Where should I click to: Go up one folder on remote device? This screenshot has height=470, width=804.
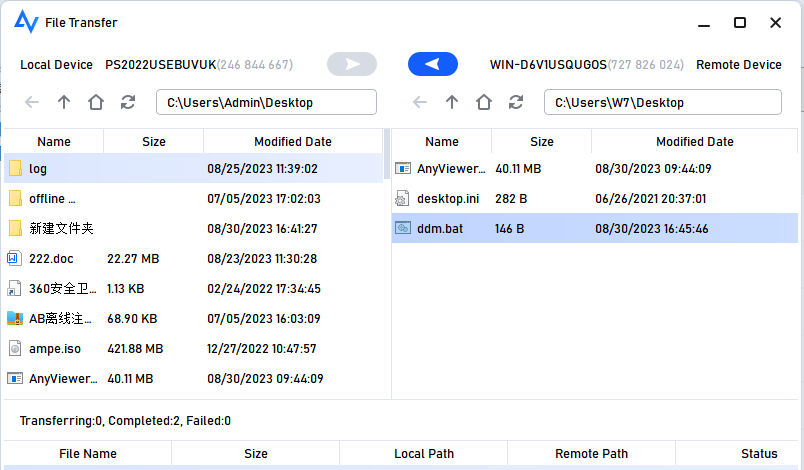452,102
